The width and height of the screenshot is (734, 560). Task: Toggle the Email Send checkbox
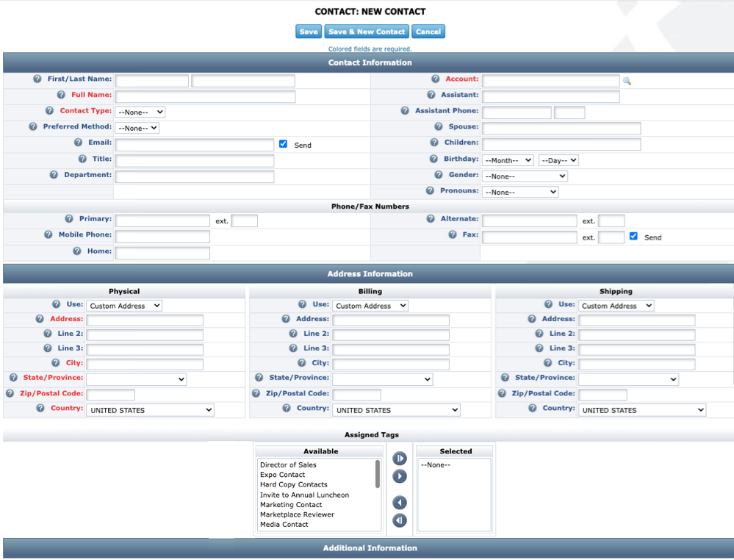click(x=283, y=144)
